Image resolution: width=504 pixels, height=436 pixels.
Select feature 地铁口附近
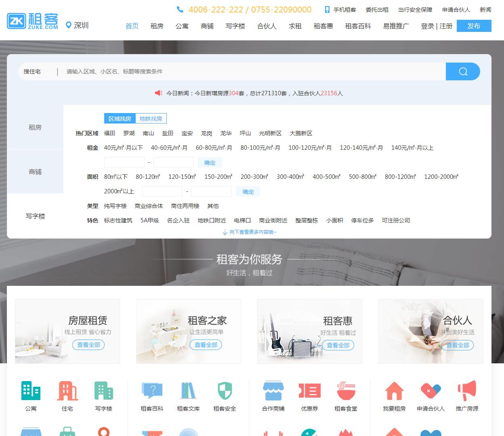[x=212, y=220]
